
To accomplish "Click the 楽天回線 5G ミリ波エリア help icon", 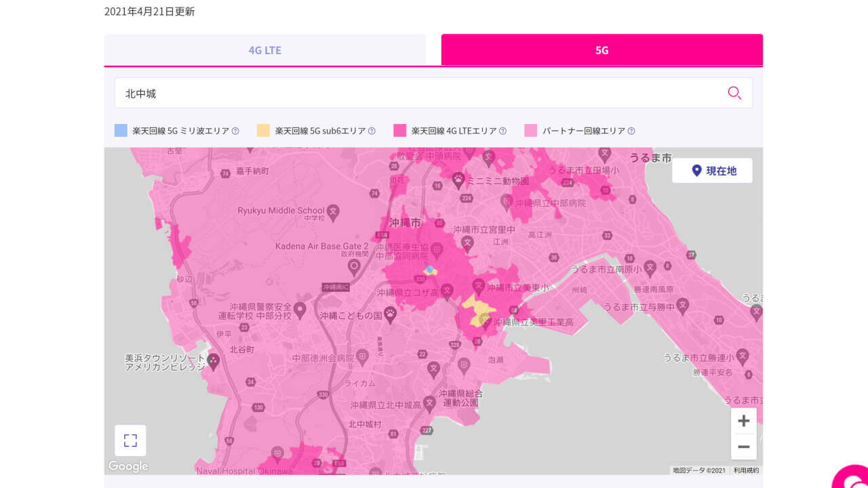I will click(x=235, y=130).
